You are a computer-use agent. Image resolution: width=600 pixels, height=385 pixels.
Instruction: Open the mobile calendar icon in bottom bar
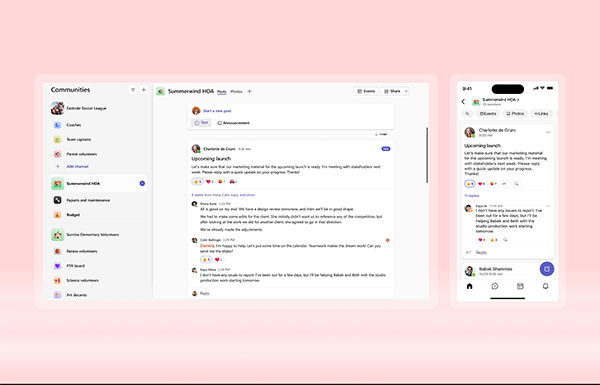(x=520, y=286)
